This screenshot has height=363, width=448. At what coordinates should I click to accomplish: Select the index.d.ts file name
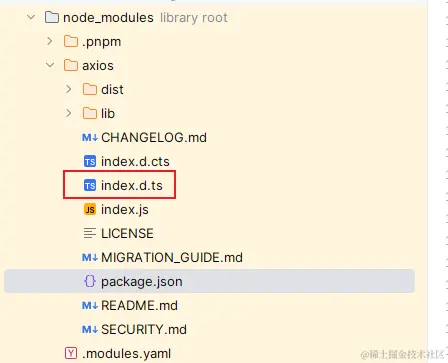tap(132, 185)
